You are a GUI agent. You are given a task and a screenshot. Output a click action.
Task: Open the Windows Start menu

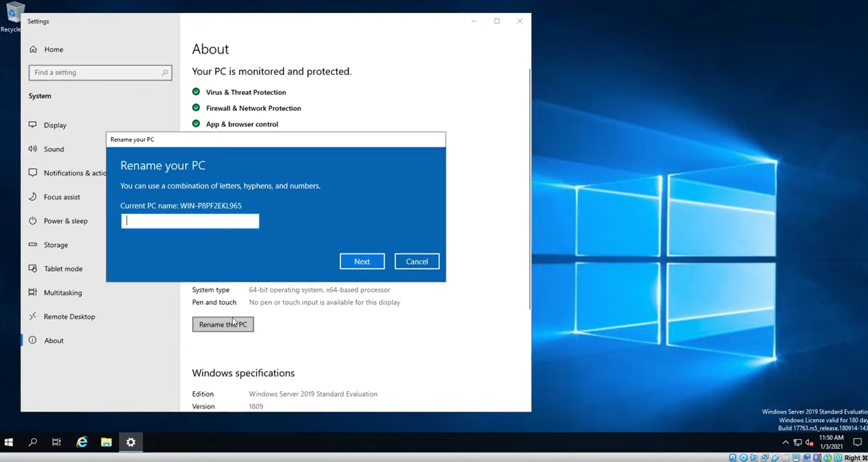(x=9, y=442)
